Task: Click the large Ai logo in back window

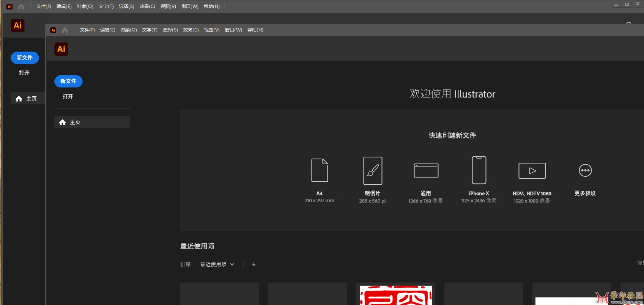Action: (x=17, y=25)
